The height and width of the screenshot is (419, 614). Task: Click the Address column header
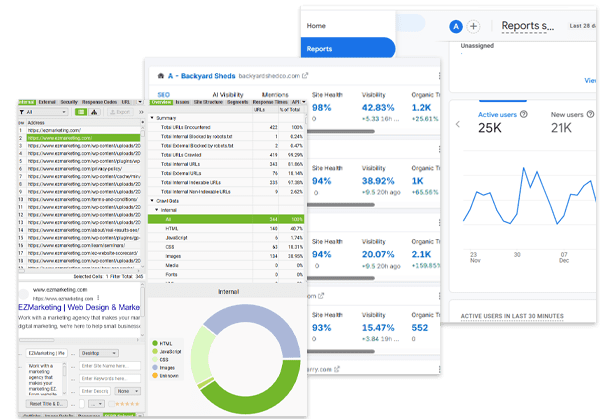[83, 123]
